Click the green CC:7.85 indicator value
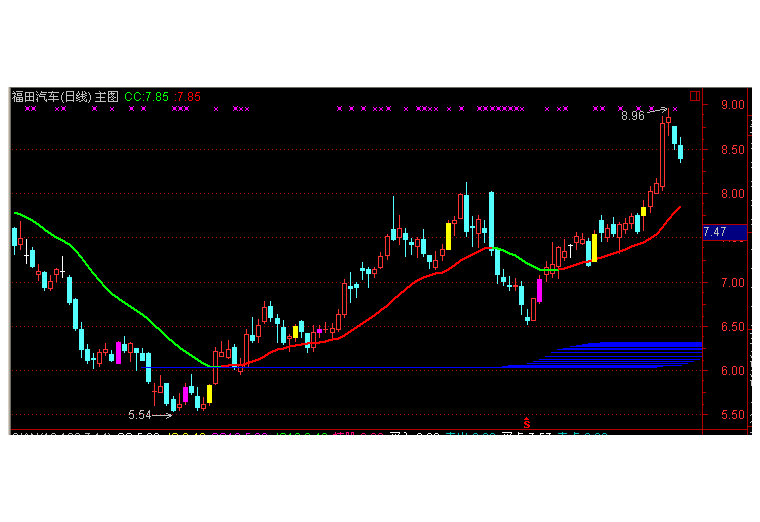 pos(145,97)
